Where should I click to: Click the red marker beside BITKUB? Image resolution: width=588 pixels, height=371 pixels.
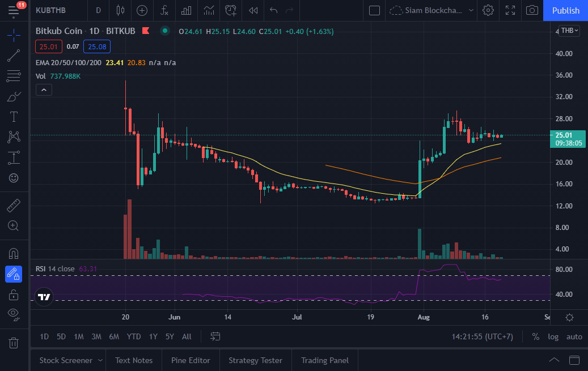(x=146, y=31)
